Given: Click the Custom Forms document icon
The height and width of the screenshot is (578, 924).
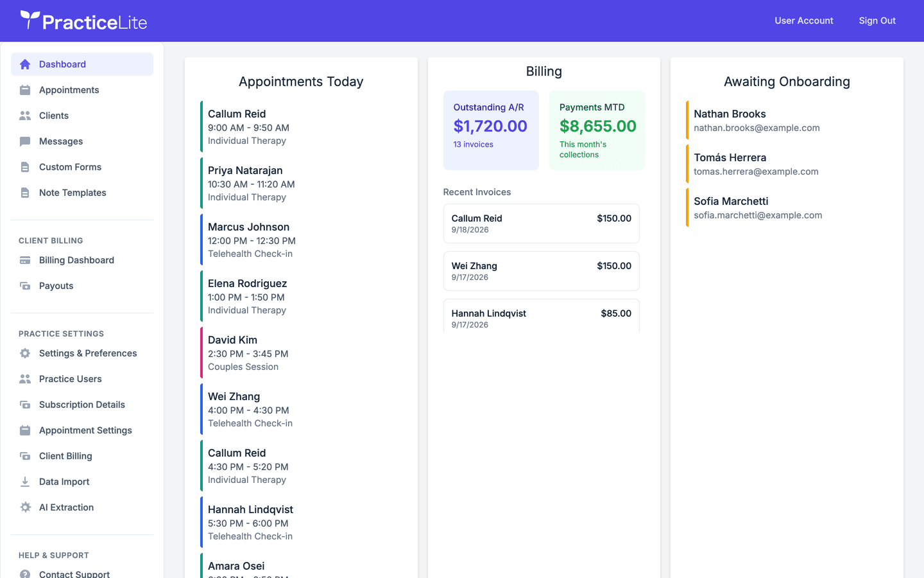Looking at the screenshot, I should [25, 167].
